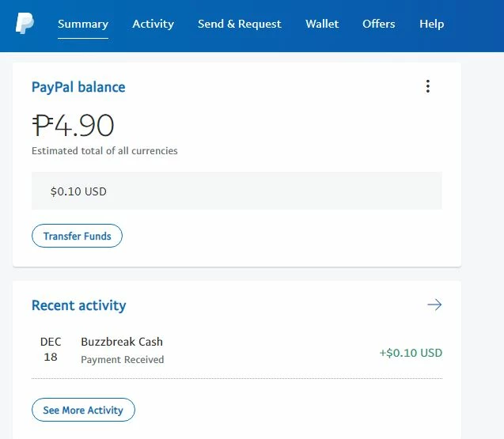Open the PayPal balance heading link
The height and width of the screenshot is (439, 504).
click(x=78, y=87)
